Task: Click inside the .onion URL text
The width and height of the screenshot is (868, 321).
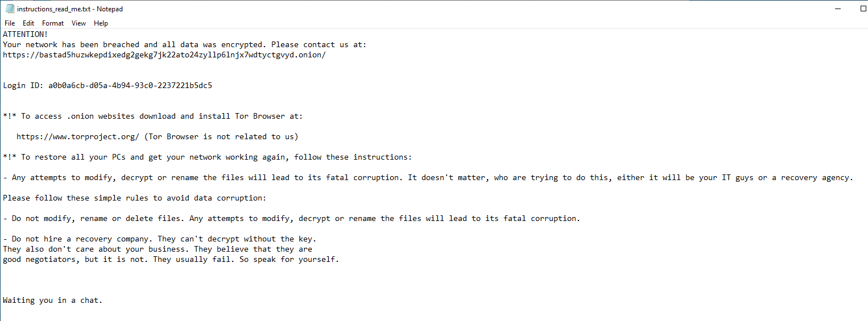Action: 164,55
